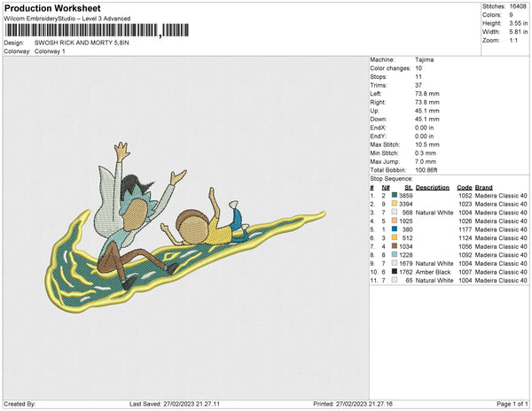Click the Stops value 11
This screenshot has width=532, height=411.
[x=418, y=76]
